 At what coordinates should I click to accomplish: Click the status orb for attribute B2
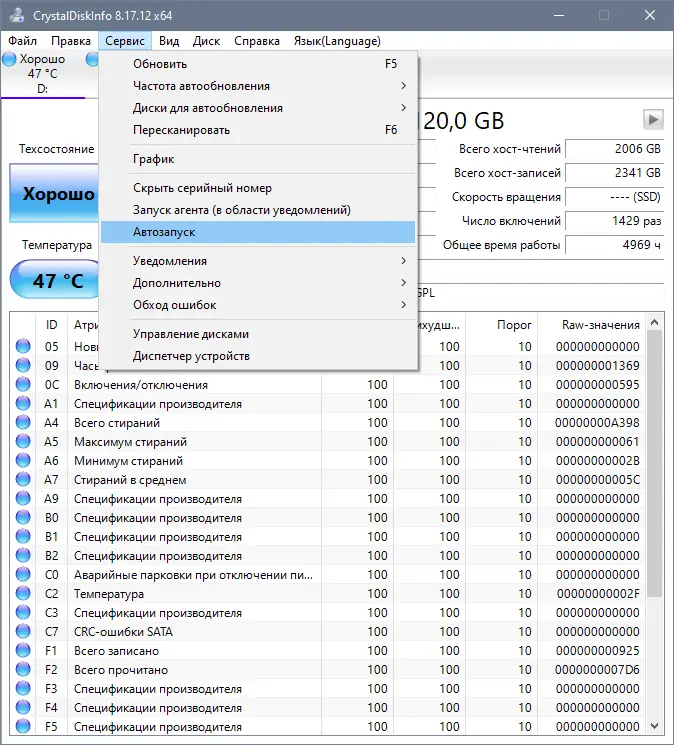[23, 555]
